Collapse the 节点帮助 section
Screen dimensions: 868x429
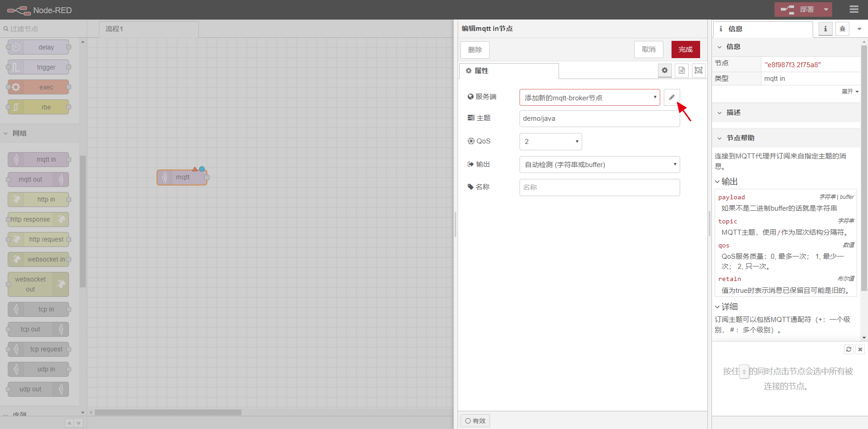[x=786, y=138]
